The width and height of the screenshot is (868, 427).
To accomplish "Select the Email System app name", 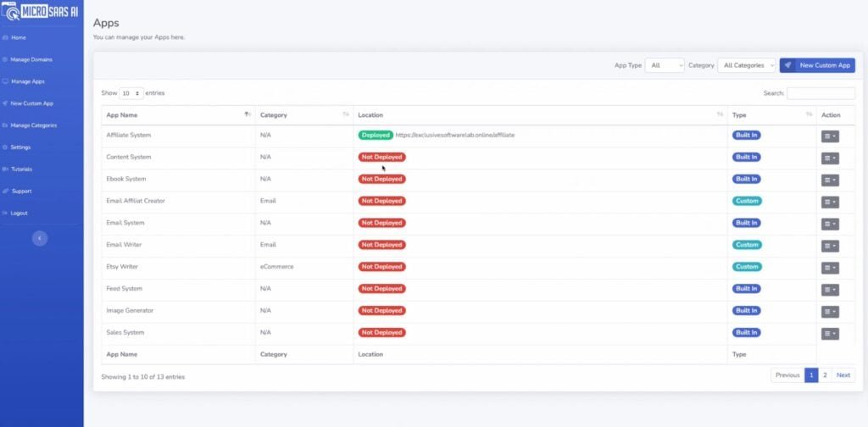I will coord(125,223).
